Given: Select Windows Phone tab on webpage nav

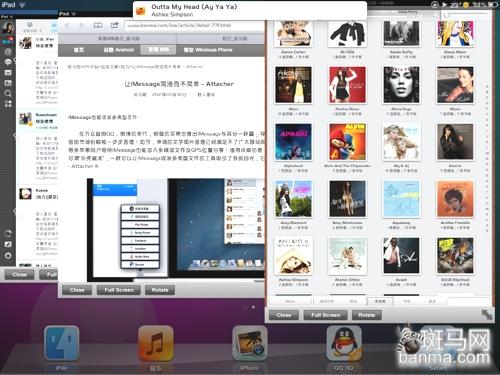Looking at the screenshot, I should click(x=208, y=50).
